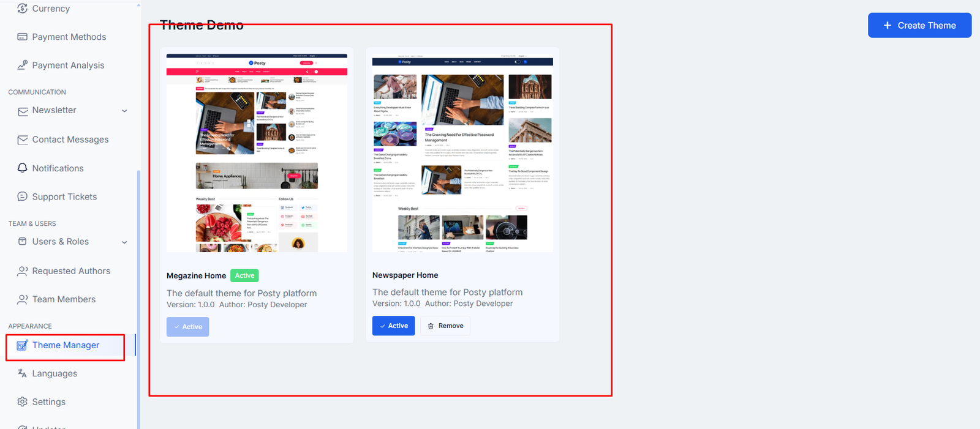Click the Megazine Home version and author line
Image resolution: width=980 pixels, height=429 pixels.
[x=236, y=305]
